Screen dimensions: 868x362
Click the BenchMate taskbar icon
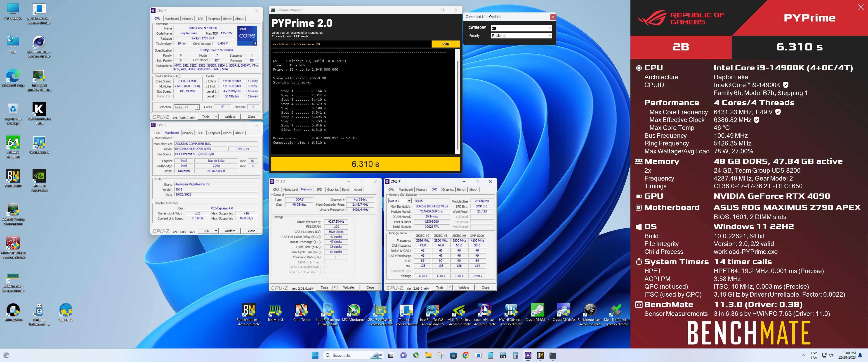coord(540,355)
